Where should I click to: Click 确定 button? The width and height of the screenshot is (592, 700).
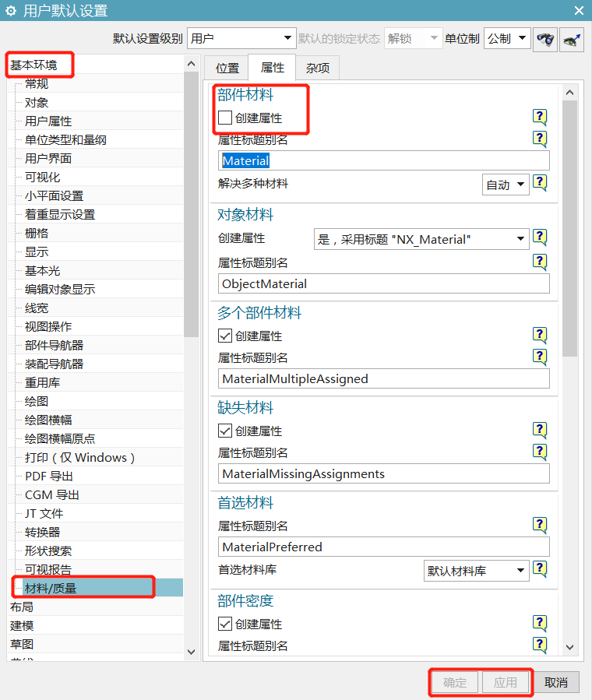coord(454,682)
